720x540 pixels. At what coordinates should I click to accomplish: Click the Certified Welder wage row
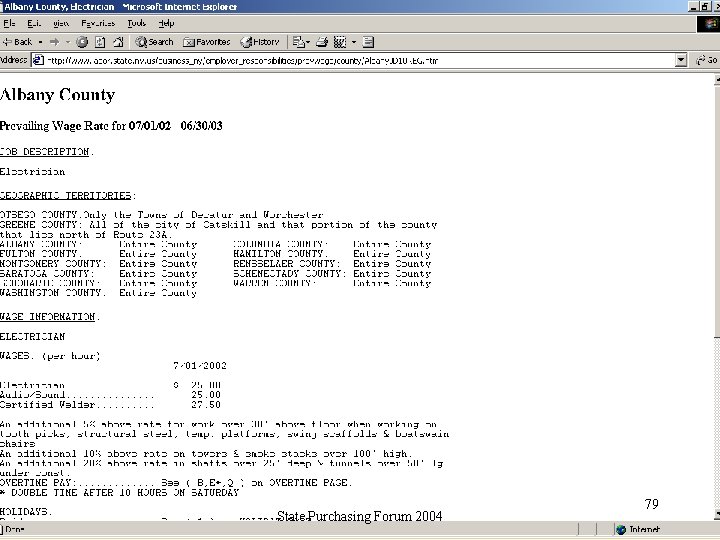pyautogui.click(x=110, y=405)
